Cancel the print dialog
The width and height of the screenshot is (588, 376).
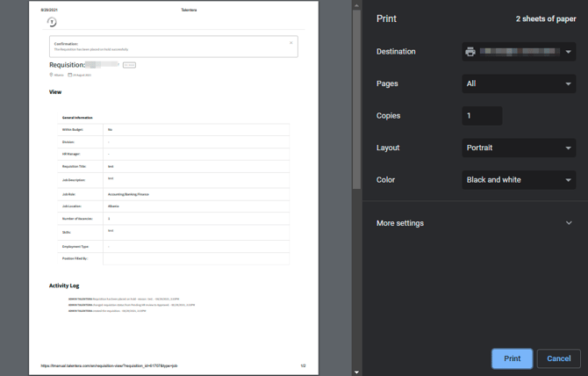click(559, 358)
